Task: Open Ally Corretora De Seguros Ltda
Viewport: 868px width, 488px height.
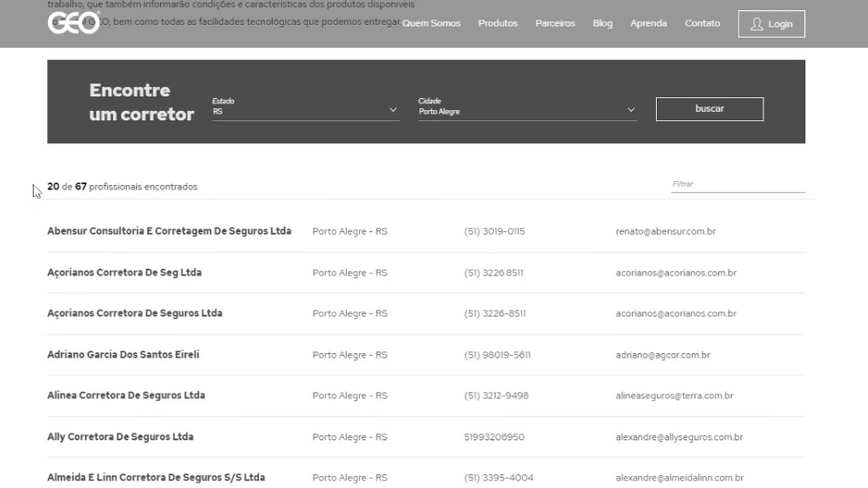Action: tap(120, 436)
